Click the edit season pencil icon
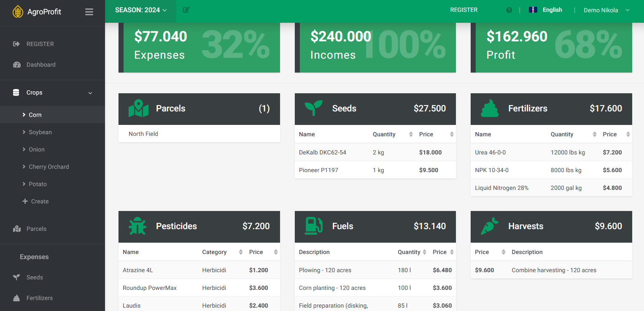This screenshot has width=644, height=311. point(186,10)
